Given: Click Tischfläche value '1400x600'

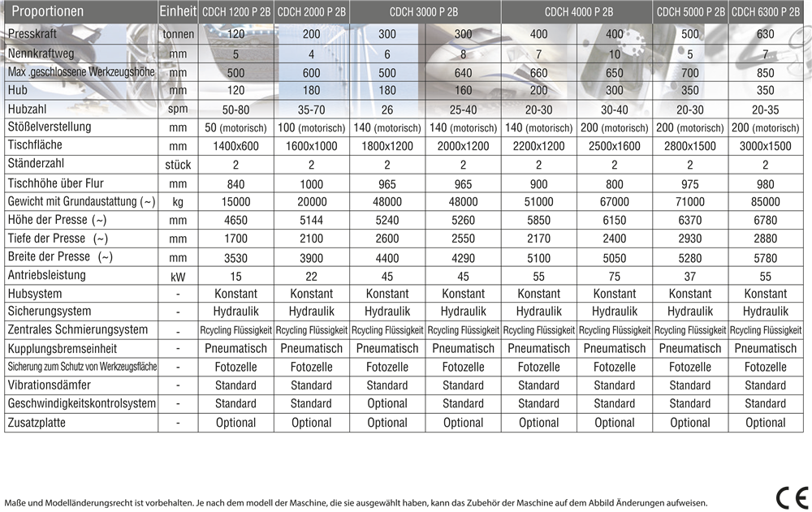Looking at the screenshot, I should point(235,147).
